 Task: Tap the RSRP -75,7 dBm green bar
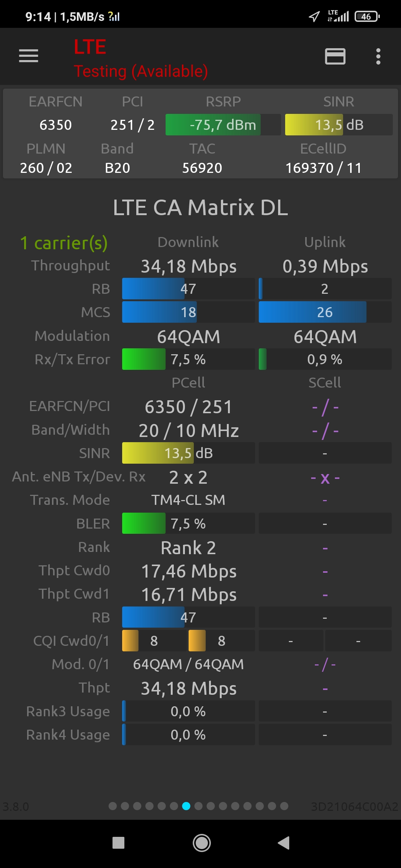pyautogui.click(x=223, y=125)
